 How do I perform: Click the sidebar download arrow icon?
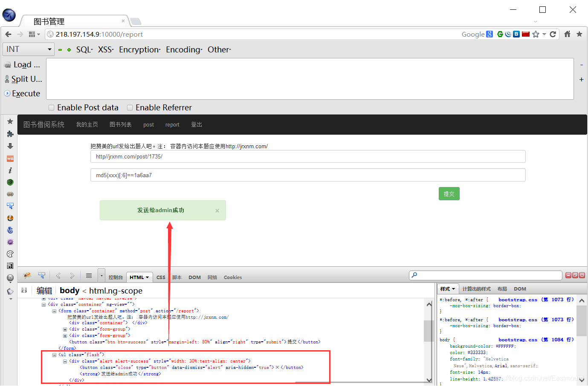(10, 146)
